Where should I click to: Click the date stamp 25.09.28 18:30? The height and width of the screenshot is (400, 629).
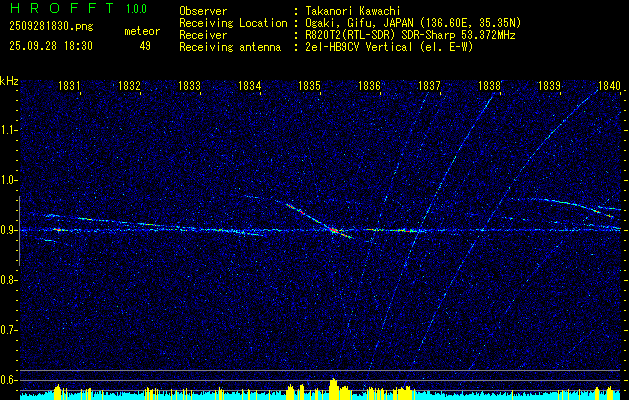(51, 46)
